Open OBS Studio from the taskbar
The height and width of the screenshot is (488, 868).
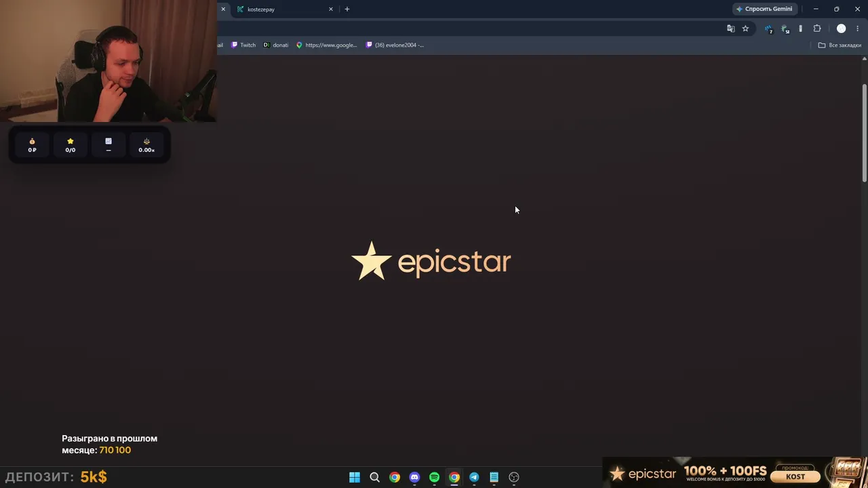tap(514, 477)
